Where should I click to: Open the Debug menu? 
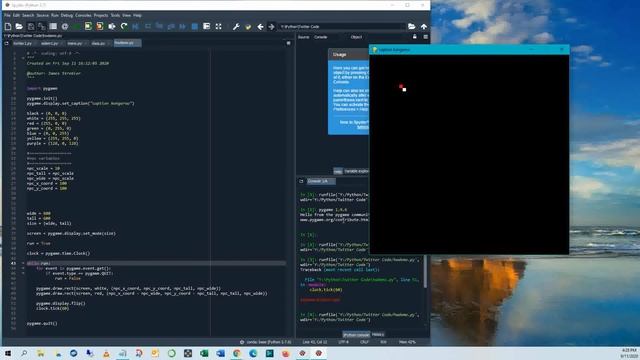pos(67,16)
